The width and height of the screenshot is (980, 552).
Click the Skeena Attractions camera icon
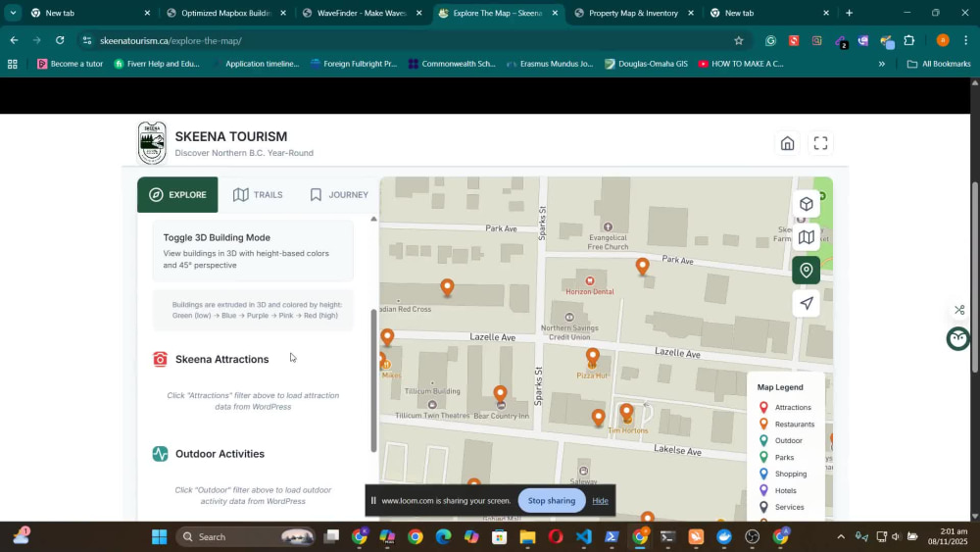coord(160,359)
